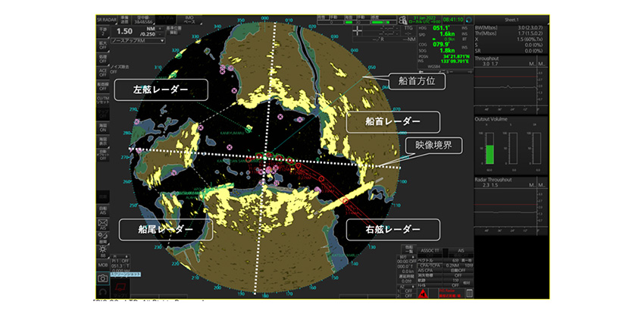Open the brilliance sun icon labeled 88
Viewport: 644px width, 311px height.
[x=103, y=251]
